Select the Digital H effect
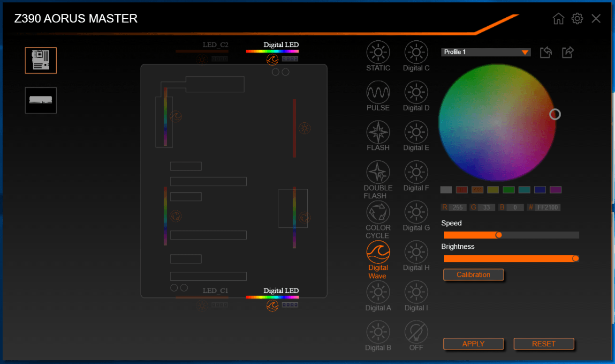 coord(416,252)
